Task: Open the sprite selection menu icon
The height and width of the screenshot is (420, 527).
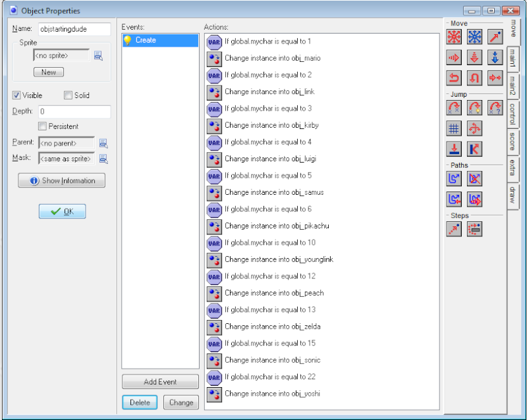Action: 98,56
